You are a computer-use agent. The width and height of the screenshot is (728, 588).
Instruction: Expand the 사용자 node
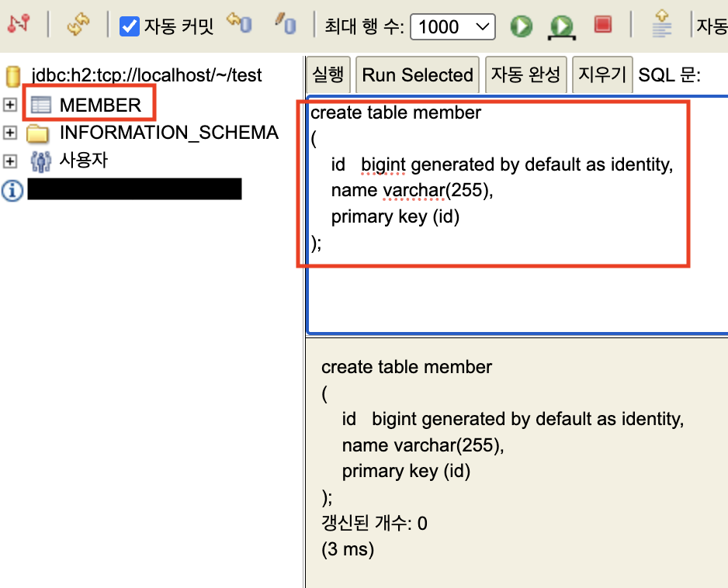click(10, 161)
